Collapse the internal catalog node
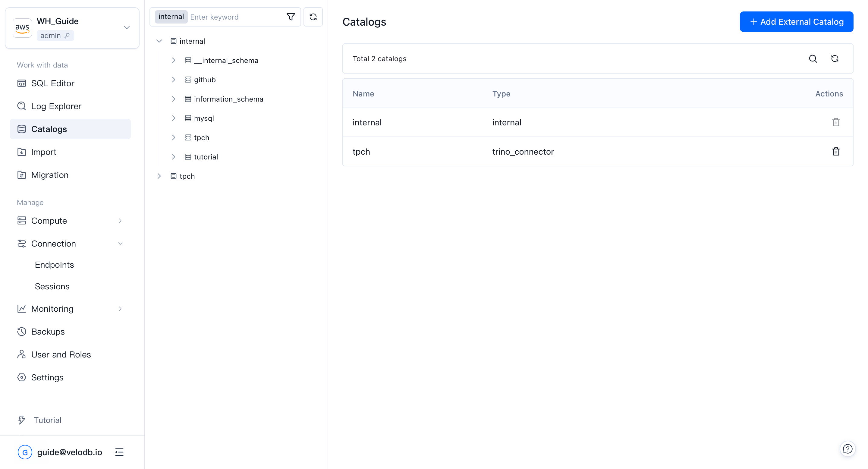 click(x=159, y=41)
